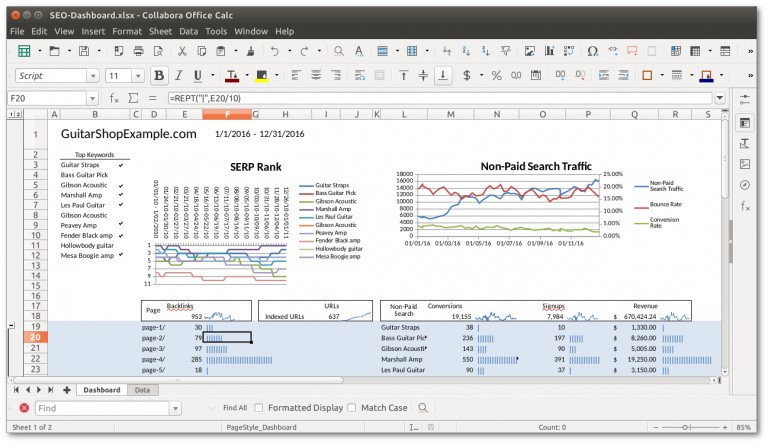Viewport: 768px width, 444px height.
Task: Click the red font color swatch button
Action: pyautogui.click(x=232, y=75)
